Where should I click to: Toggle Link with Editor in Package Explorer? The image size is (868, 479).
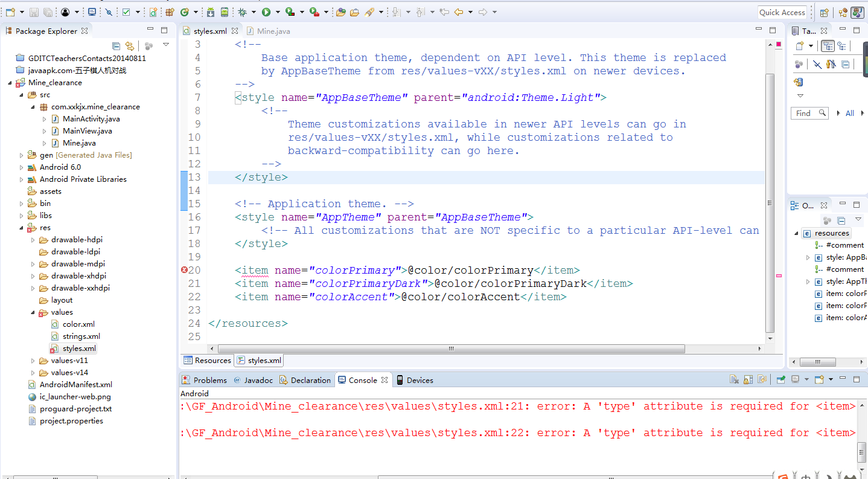(x=129, y=46)
